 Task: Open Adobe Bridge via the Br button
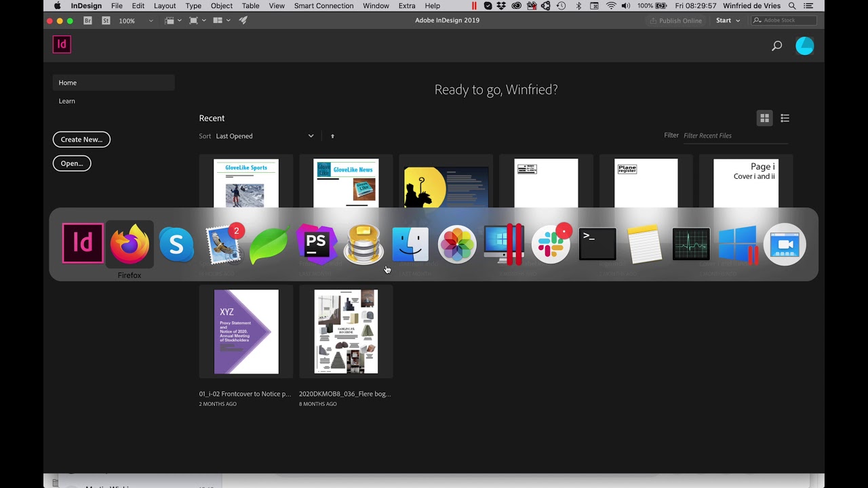(x=88, y=20)
